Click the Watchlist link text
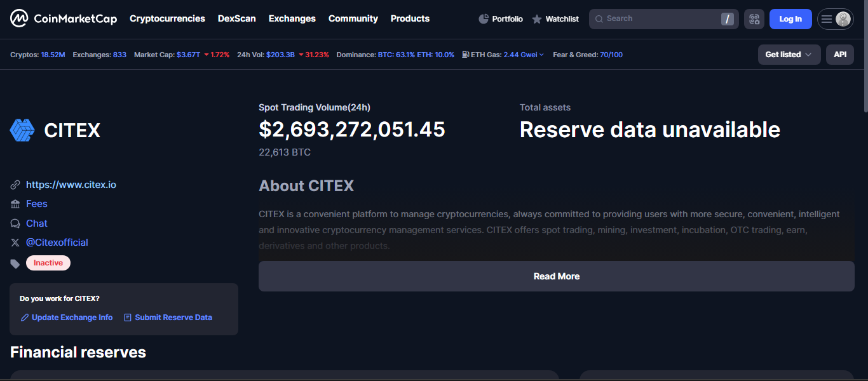Screen dimensions: 868x381 coord(562,19)
